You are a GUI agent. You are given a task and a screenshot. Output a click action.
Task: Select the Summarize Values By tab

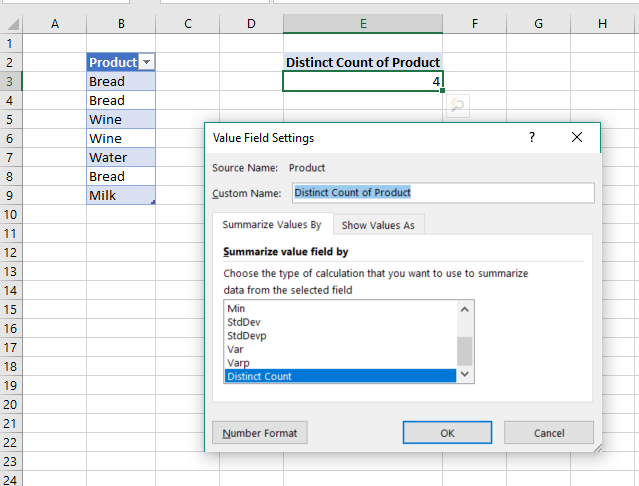(x=272, y=225)
